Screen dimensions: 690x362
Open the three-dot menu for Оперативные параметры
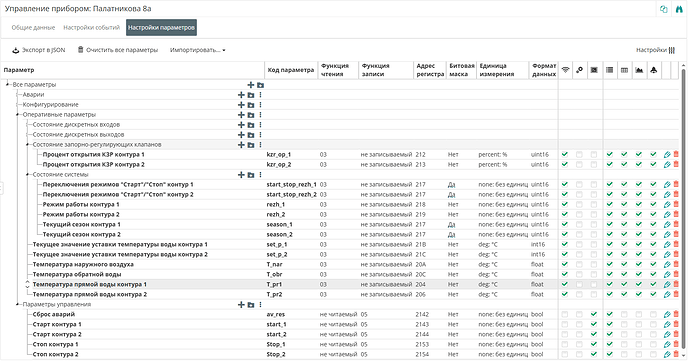click(x=261, y=115)
